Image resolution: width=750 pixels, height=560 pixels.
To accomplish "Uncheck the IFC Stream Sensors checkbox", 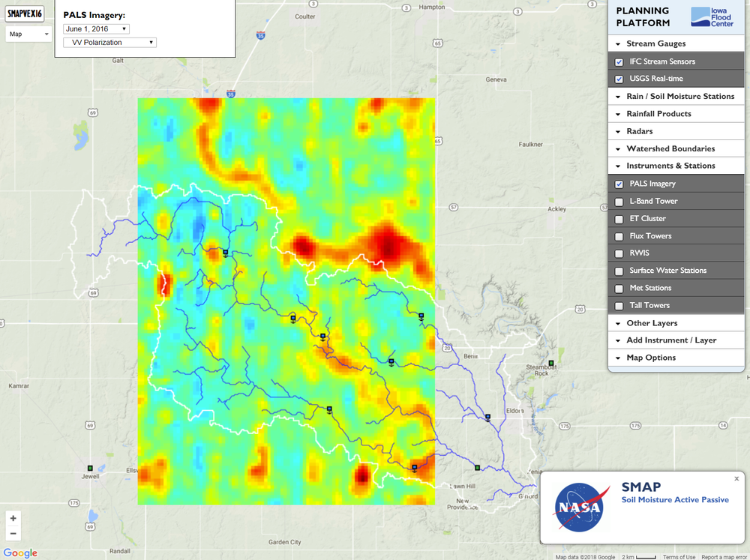I will 619,61.
